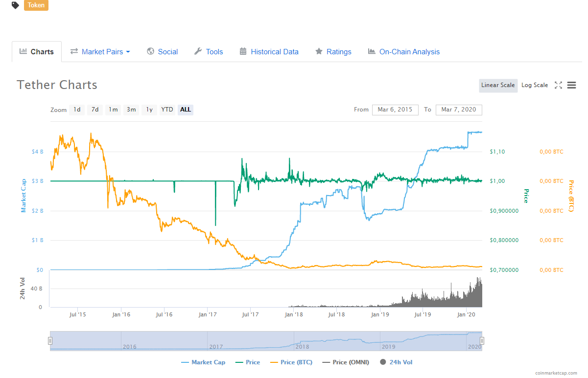Click the Tether Charts heading
The image size is (588, 378).
tap(57, 85)
